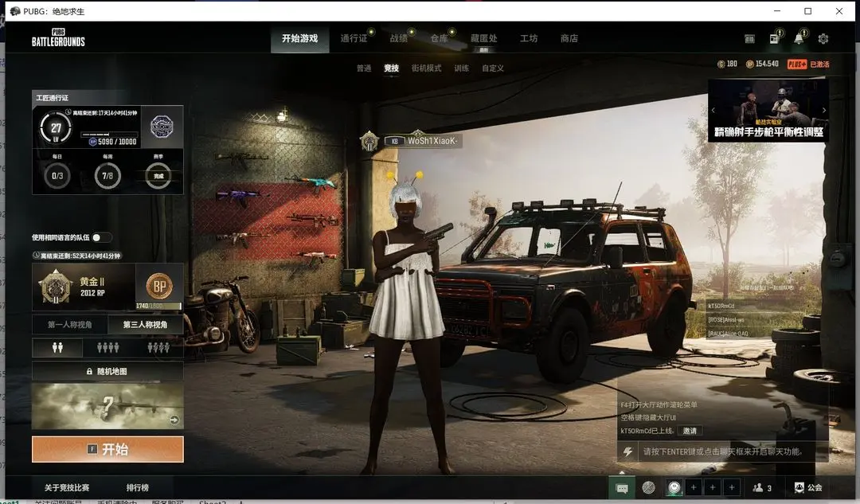Image resolution: width=860 pixels, height=504 pixels.
Task: Click the 工匠通行证 panel title
Action: pos(52,98)
